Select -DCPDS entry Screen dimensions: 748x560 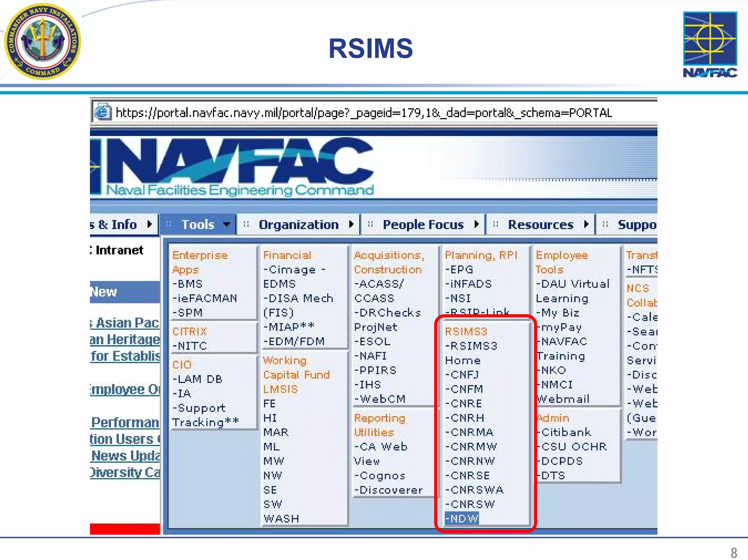point(560,461)
